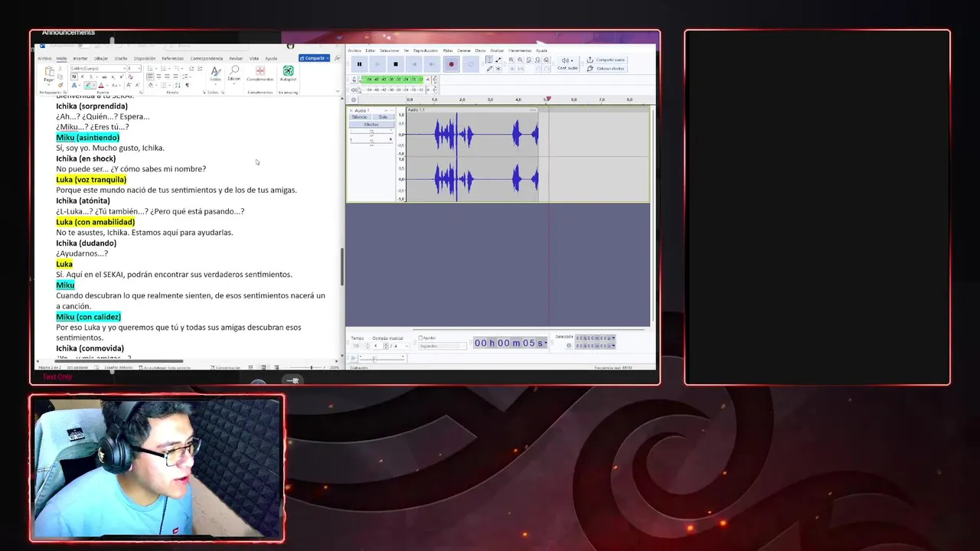Screen dimensions: 980x551
Task: Adjust the Audio 1 track pan slider
Action: [371, 142]
